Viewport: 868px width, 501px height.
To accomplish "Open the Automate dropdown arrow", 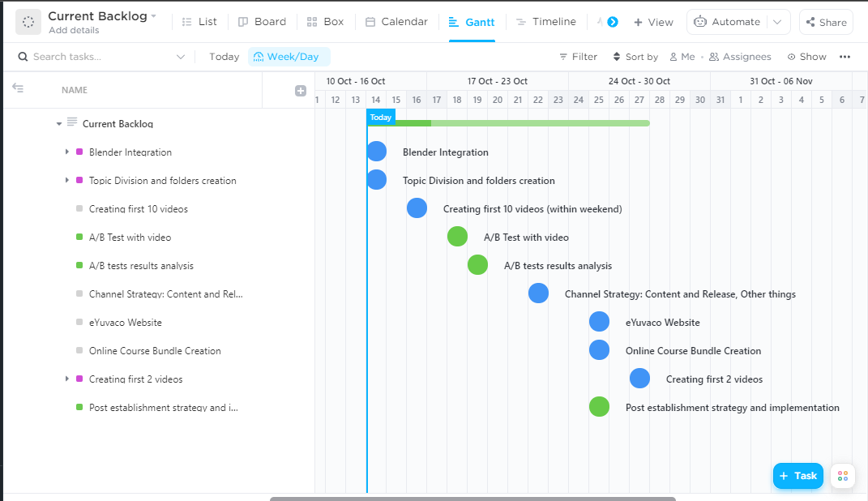I will click(778, 22).
